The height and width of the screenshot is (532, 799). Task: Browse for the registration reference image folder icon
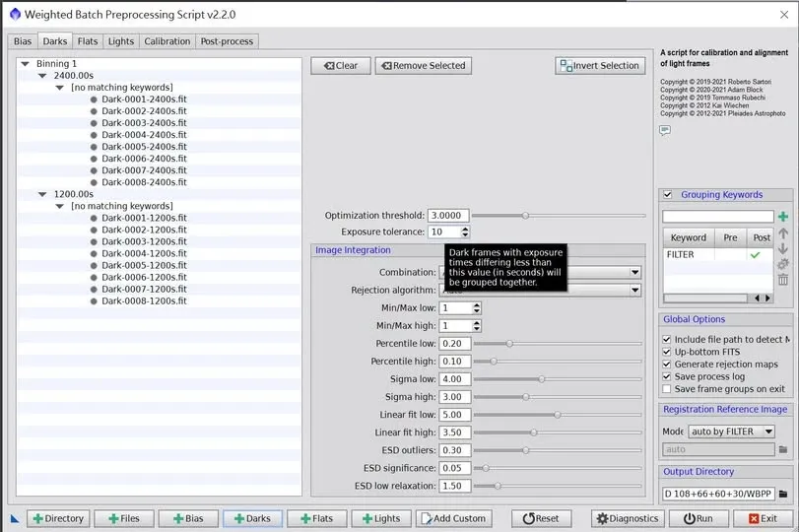click(783, 449)
